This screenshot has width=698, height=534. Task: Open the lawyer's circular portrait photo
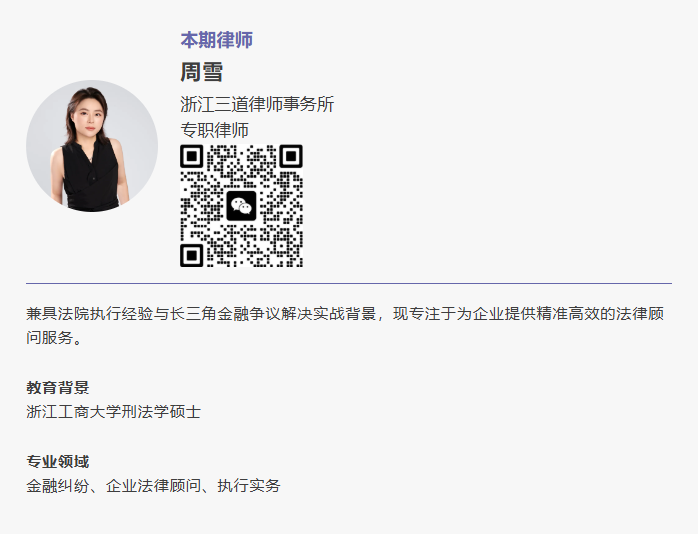coord(92,146)
